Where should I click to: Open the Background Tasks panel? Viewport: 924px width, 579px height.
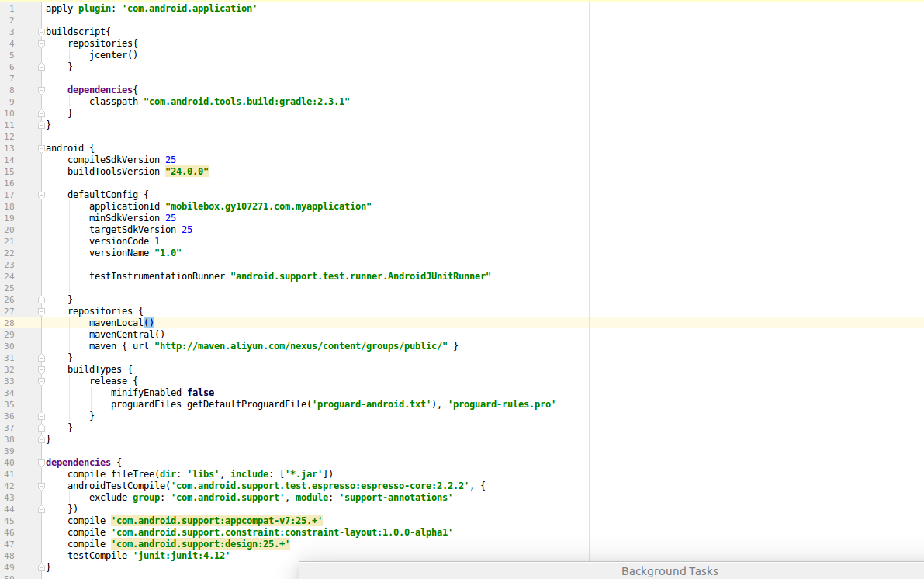click(x=669, y=571)
